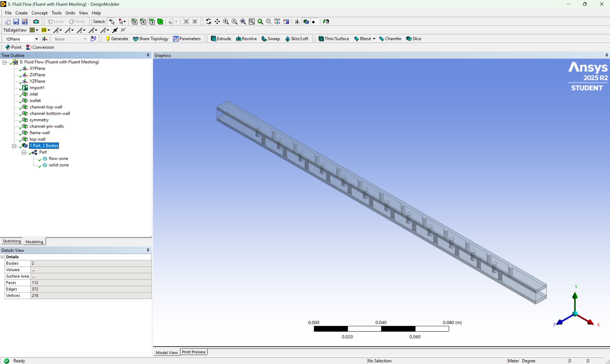Toggle the face selection filter

pos(152,22)
